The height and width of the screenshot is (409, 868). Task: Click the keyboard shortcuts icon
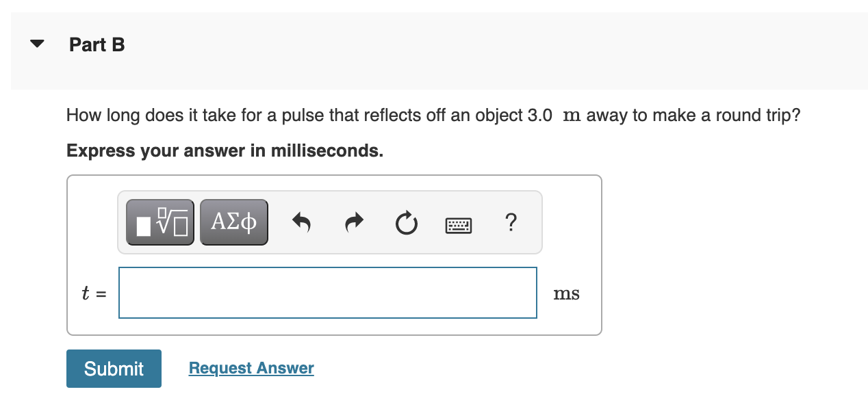tap(458, 224)
